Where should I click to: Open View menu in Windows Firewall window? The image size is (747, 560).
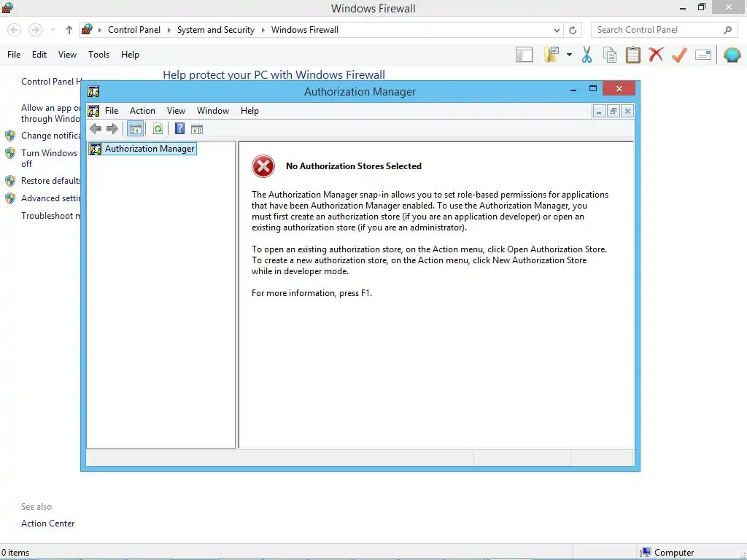coord(67,55)
